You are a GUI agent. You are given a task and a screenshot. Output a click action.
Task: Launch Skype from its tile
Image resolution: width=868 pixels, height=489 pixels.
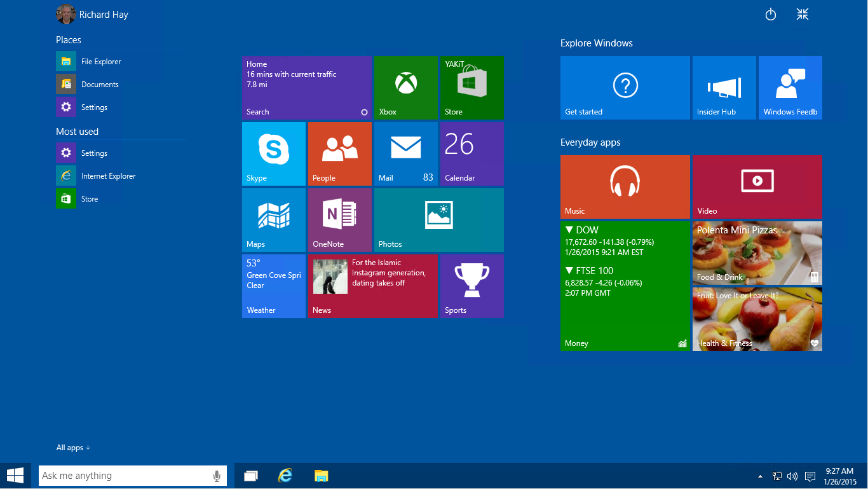pos(273,153)
